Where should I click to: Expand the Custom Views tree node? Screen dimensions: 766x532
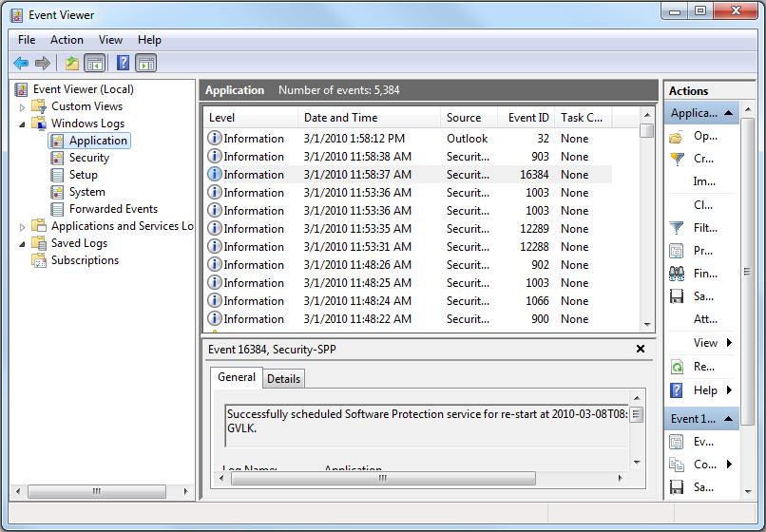(x=23, y=107)
